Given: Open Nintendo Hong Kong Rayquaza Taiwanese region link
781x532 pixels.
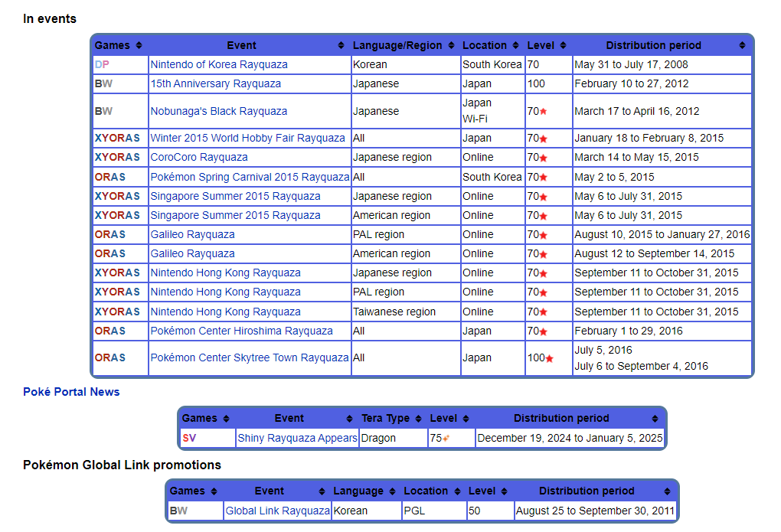Looking at the screenshot, I should (226, 312).
